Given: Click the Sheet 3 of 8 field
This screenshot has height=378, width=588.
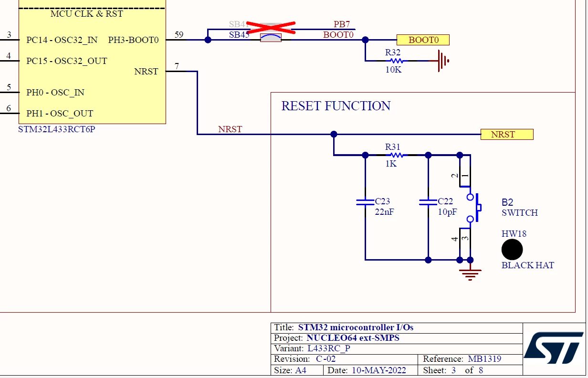Looking at the screenshot, I should 471,370.
